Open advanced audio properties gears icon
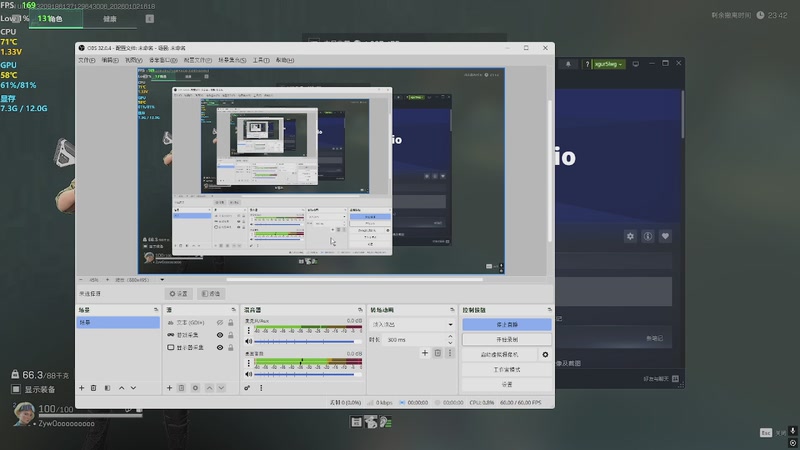Screen dimensions: 800x450 click(x=247, y=388)
